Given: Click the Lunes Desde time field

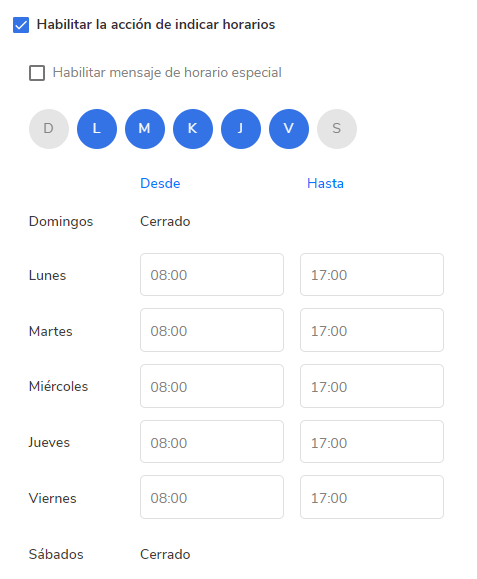Looking at the screenshot, I should click(212, 274).
